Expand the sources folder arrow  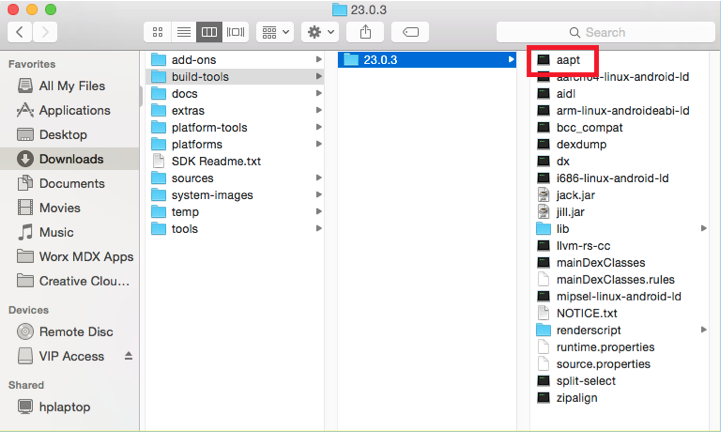coord(318,178)
